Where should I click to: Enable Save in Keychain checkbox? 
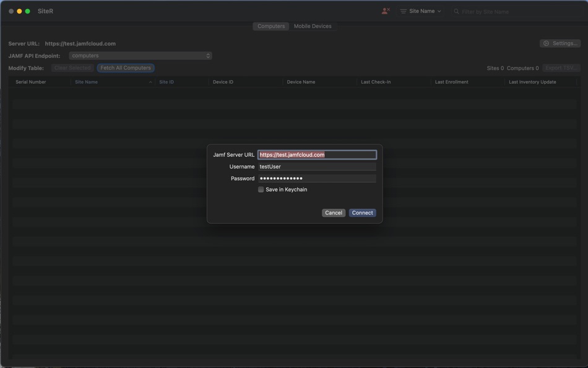coord(261,190)
